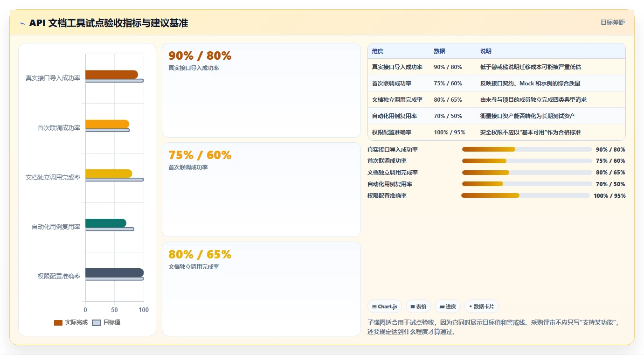Click the 100% / 95% value in the table
The image size is (644, 355).
(x=450, y=132)
